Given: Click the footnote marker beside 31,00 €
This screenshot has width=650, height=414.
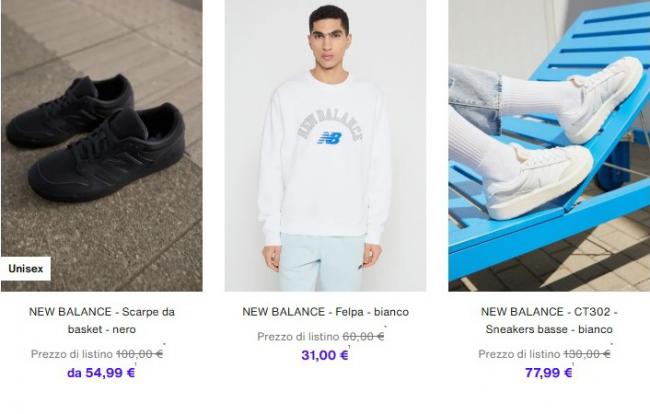Looking at the screenshot, I should point(349,347).
